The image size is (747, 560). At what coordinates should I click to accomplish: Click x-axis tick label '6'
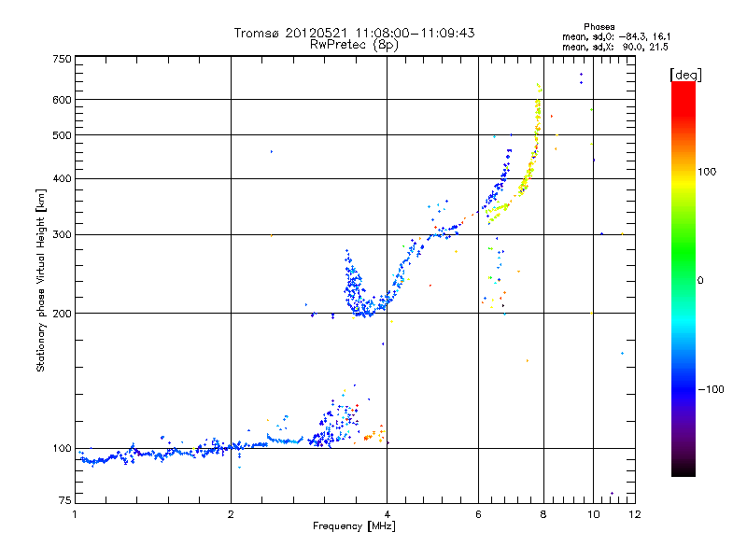tap(478, 514)
